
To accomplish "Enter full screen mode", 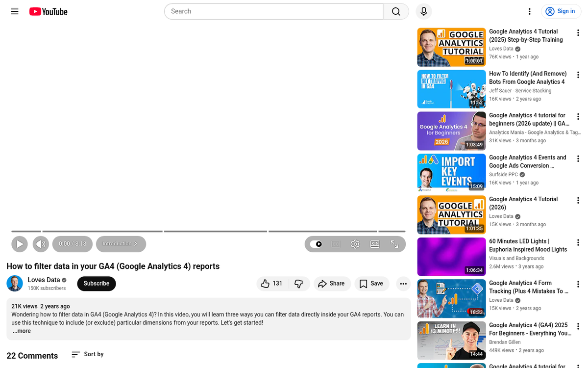I will point(394,244).
